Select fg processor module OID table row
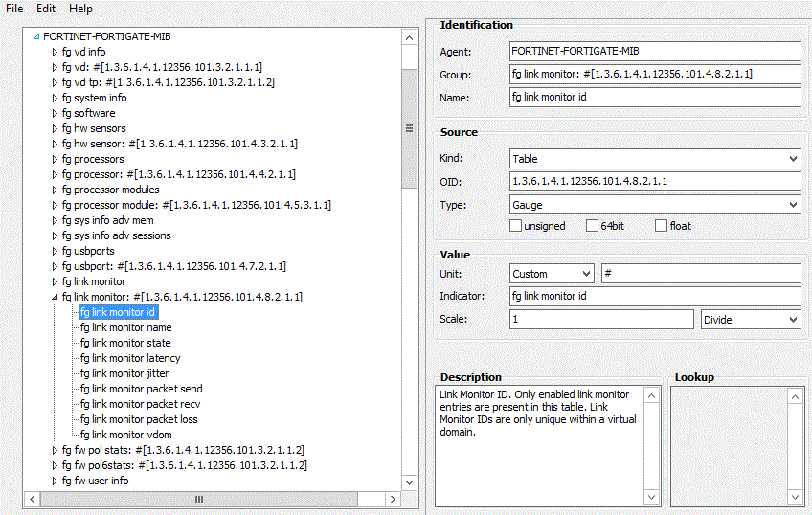Image resolution: width=812 pixels, height=515 pixels. 196,205
